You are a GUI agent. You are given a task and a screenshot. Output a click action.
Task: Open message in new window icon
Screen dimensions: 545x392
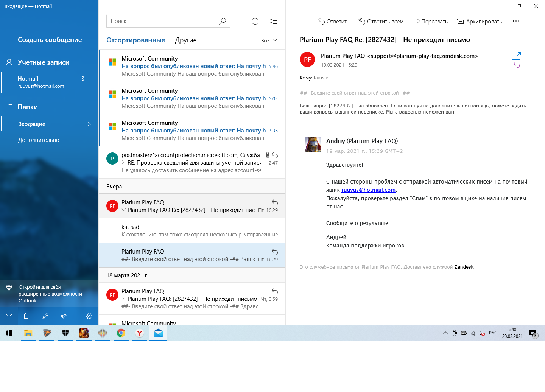tap(516, 56)
